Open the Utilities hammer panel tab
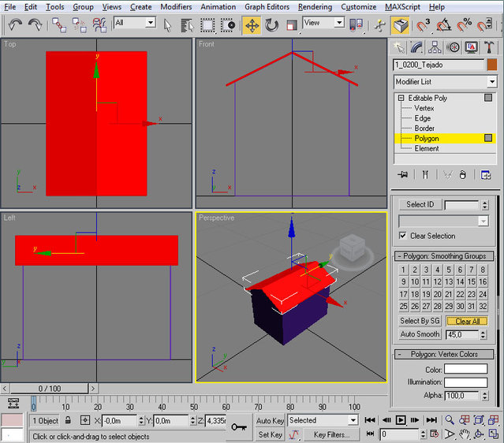Viewport: 504px width, 443px height. [x=490, y=47]
